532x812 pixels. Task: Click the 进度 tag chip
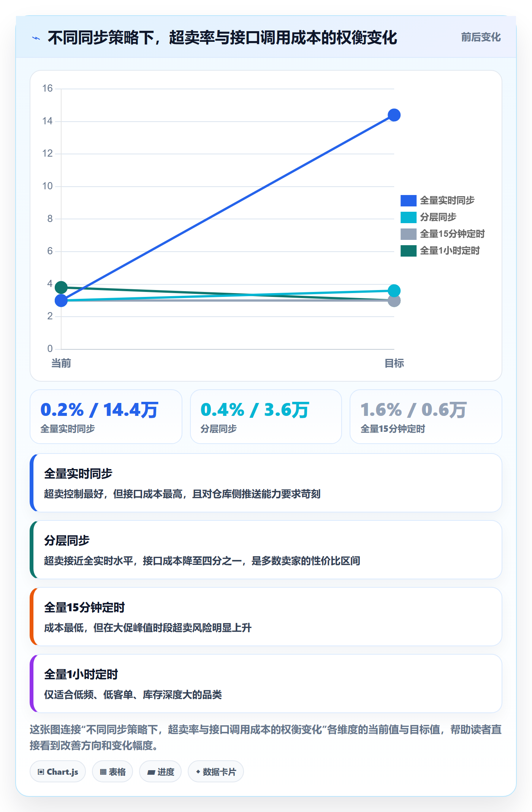point(160,772)
